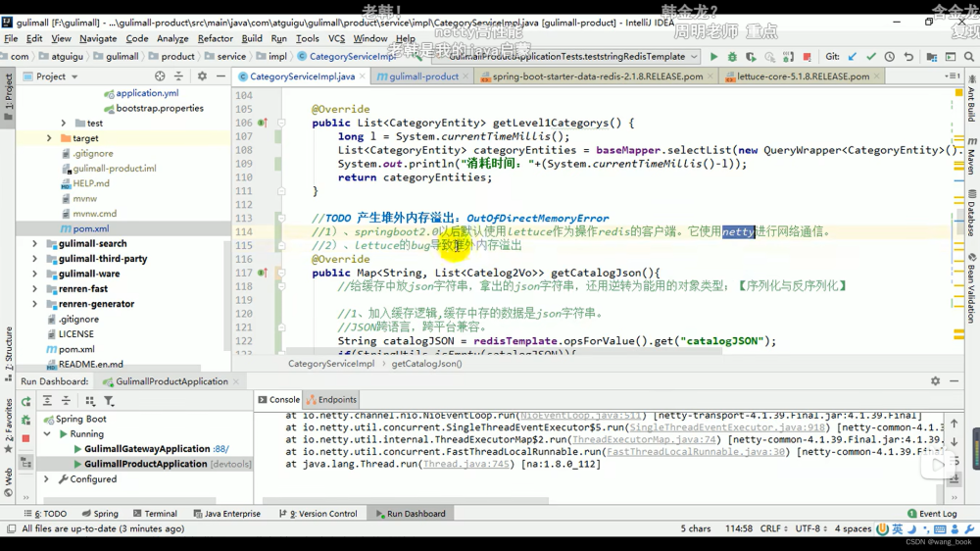Image resolution: width=980 pixels, height=551 pixels.
Task: Collapse the Running node in dashboard
Action: click(x=47, y=433)
